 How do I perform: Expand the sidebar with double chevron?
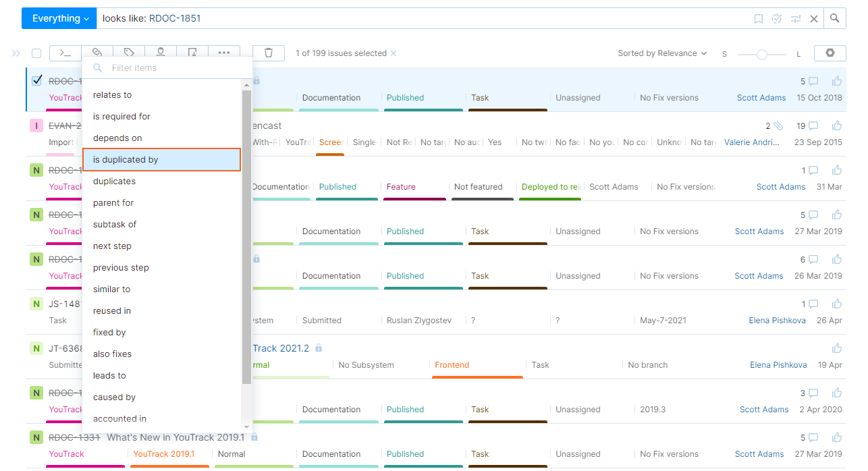(x=16, y=53)
